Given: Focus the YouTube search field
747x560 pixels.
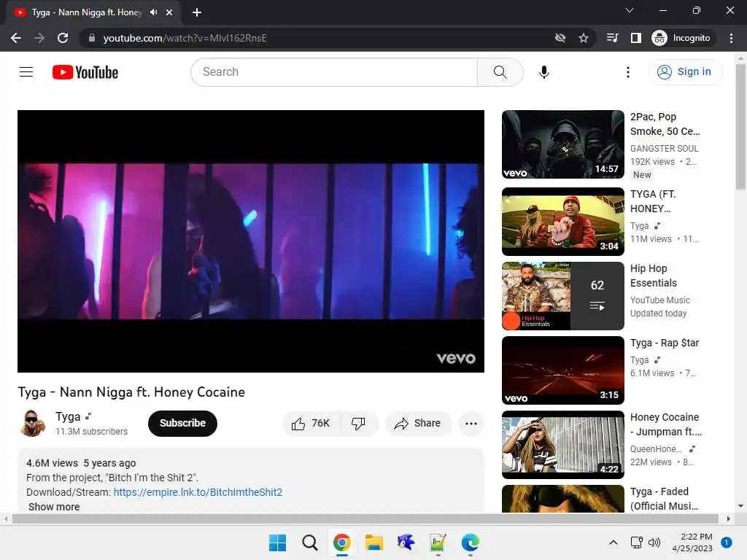Looking at the screenshot, I should pos(334,72).
